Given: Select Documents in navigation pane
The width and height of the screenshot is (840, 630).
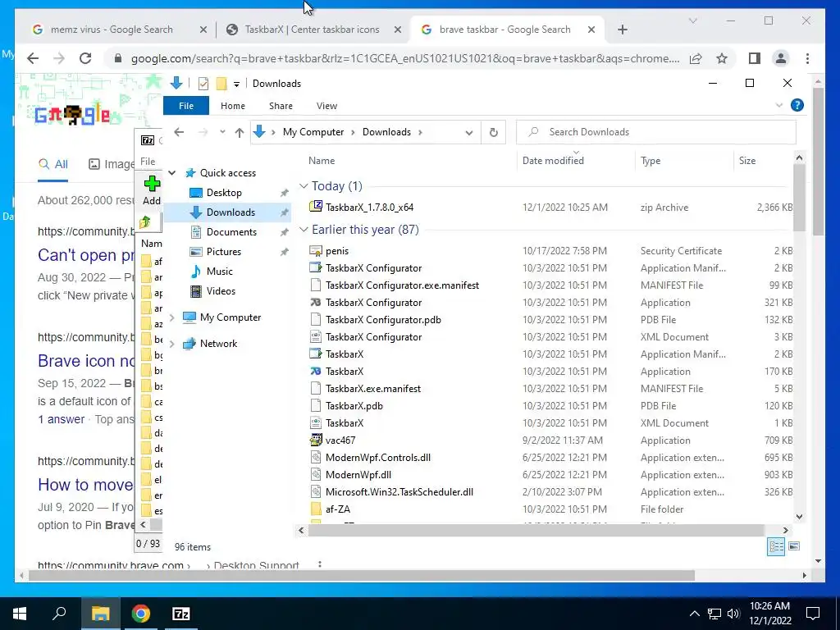Looking at the screenshot, I should pos(231,232).
